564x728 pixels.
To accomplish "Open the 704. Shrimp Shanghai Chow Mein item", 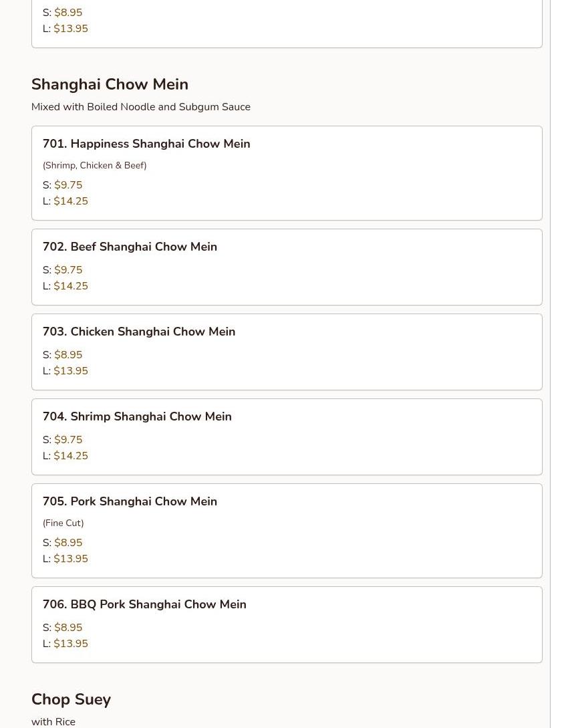I will (137, 416).
